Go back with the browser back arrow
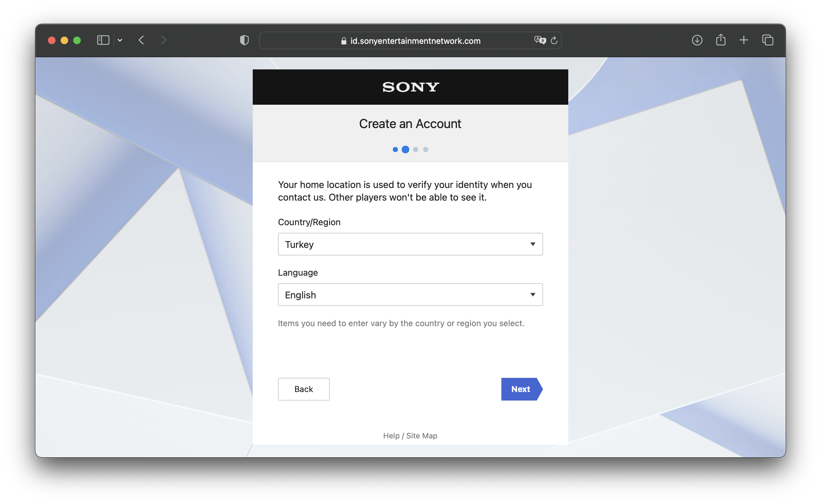Screen dimensions: 821x504 (x=141, y=40)
